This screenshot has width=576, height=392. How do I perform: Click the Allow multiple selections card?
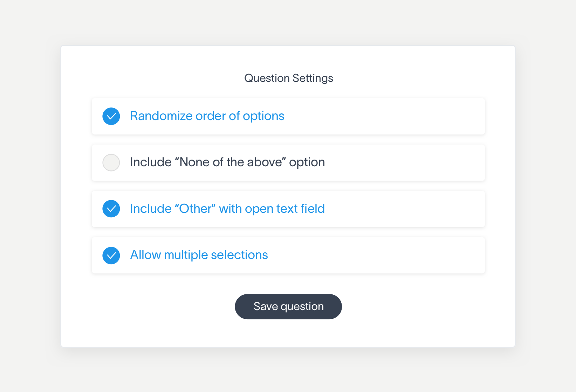tap(385, 255)
